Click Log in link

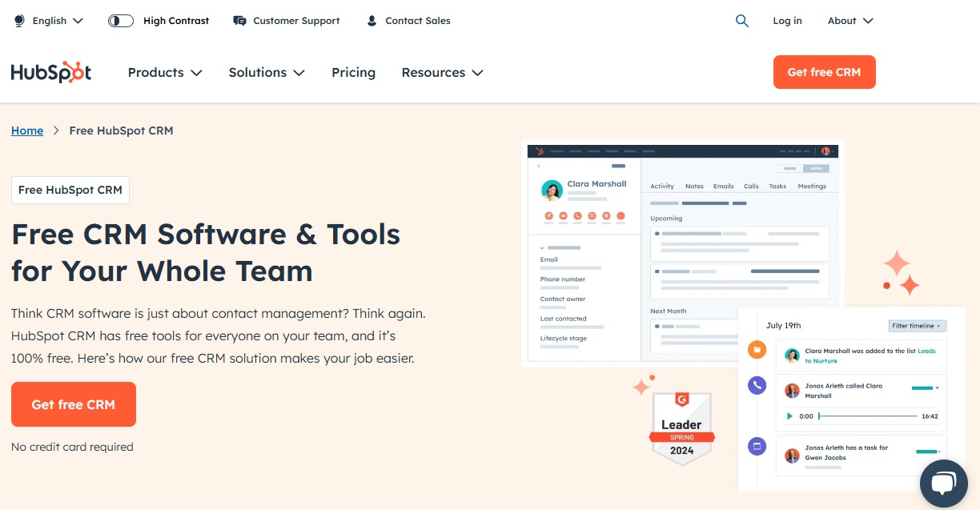coord(787,21)
